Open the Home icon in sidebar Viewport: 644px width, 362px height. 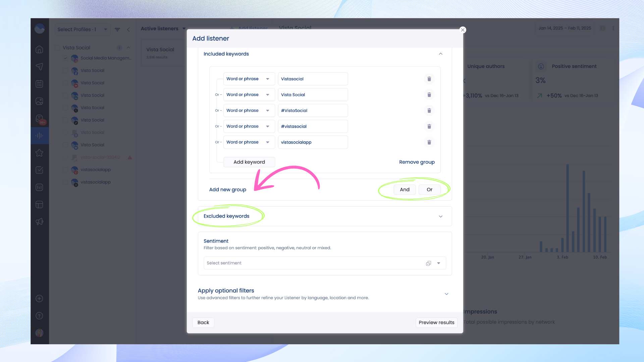coord(39,50)
